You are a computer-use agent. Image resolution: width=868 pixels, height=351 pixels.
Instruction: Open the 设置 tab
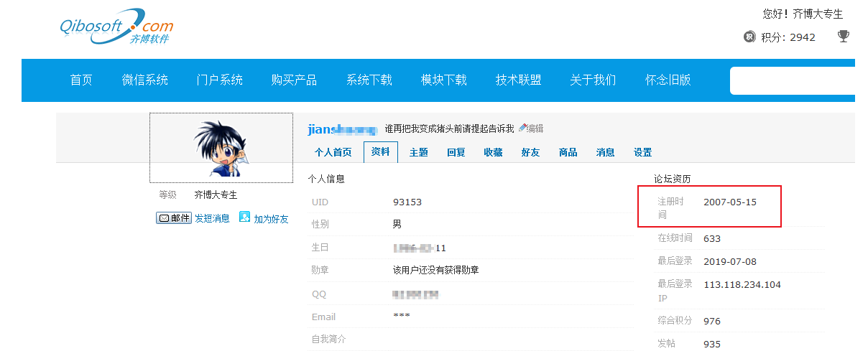[642, 152]
